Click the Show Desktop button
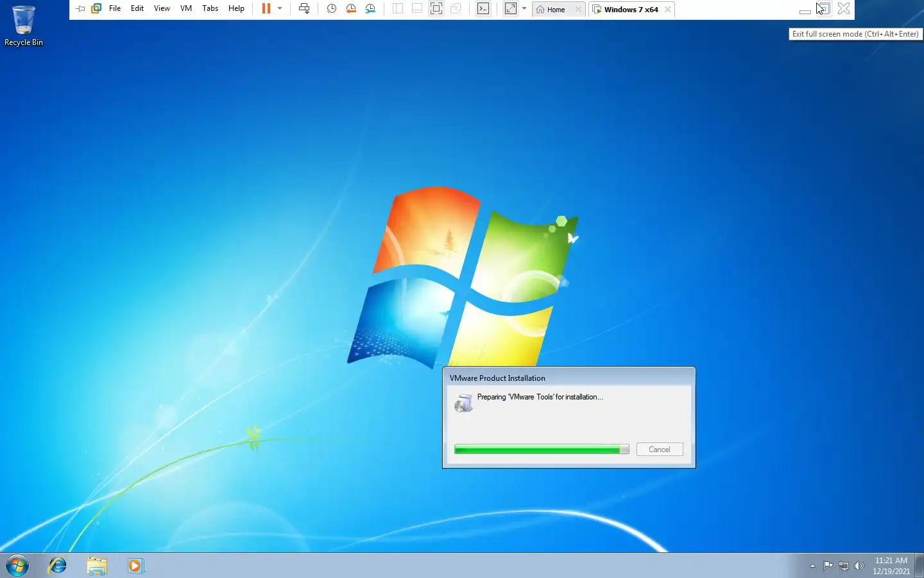 (x=919, y=566)
